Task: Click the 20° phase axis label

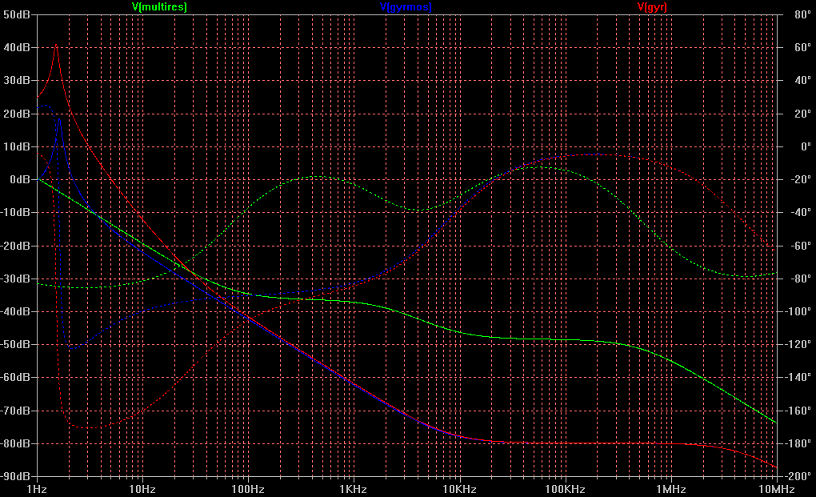Action: tap(802, 113)
